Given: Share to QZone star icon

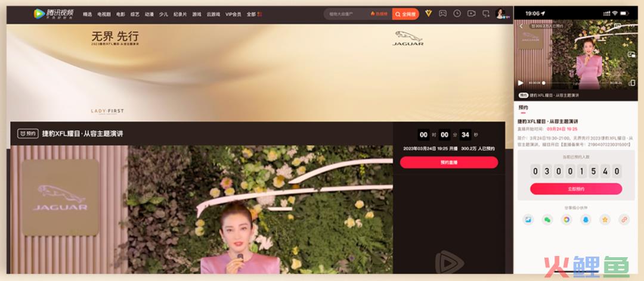Looking at the screenshot, I should pos(605,220).
